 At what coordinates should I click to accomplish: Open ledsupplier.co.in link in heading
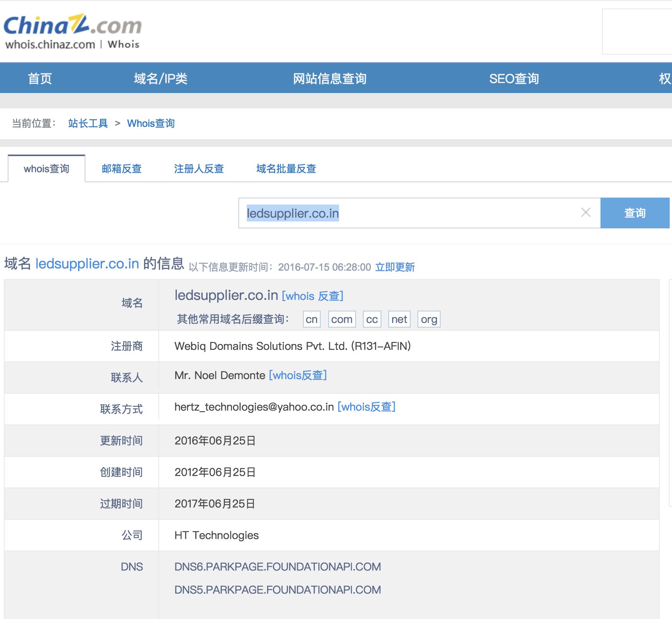(87, 264)
